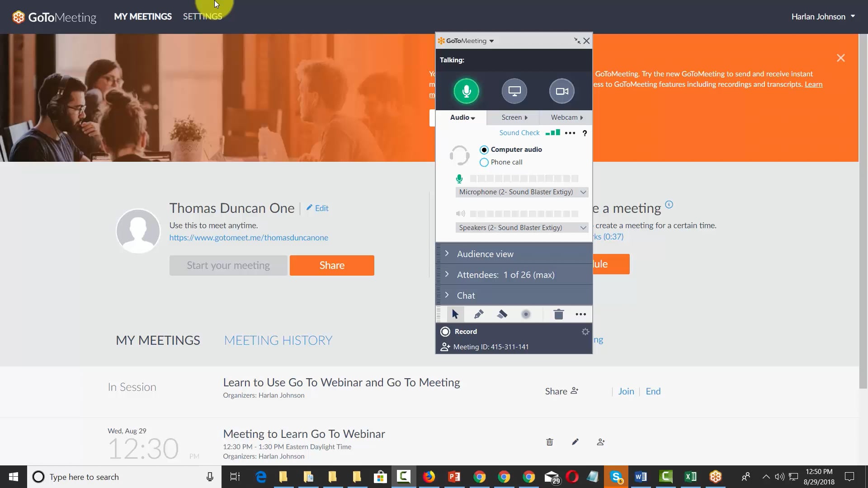Click Start your meeting button
868x488 pixels.
[228, 265]
